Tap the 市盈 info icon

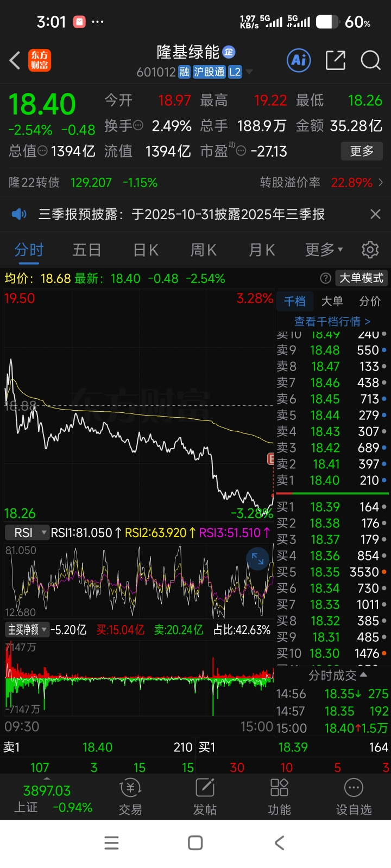pyautogui.click(x=241, y=151)
